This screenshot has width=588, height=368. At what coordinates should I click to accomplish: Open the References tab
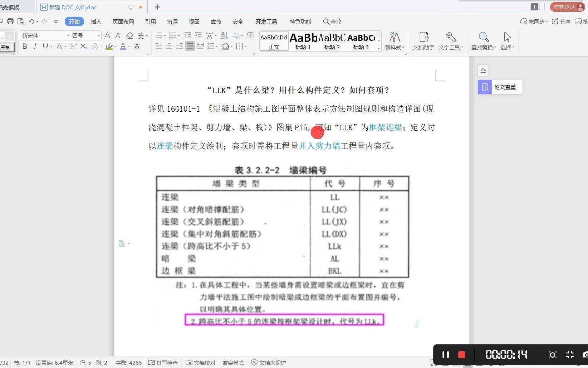(150, 21)
